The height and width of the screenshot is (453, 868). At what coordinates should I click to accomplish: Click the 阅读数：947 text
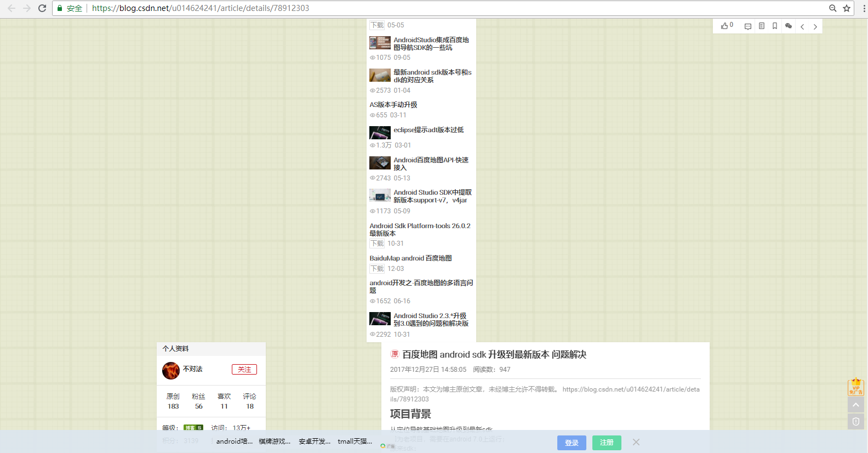coord(492,370)
